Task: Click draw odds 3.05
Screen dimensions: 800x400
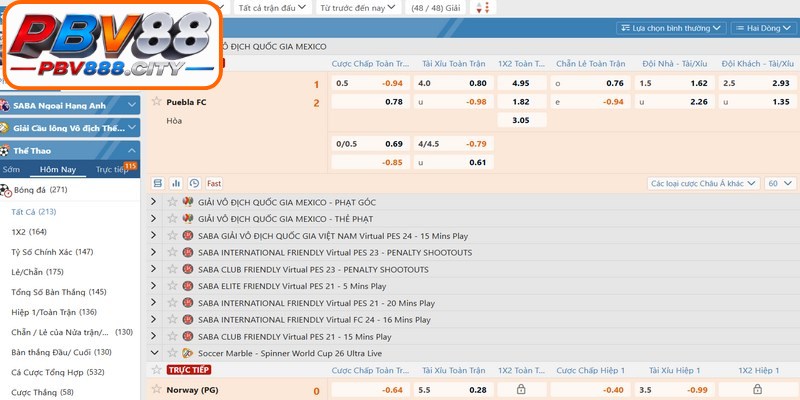Action: 522,120
